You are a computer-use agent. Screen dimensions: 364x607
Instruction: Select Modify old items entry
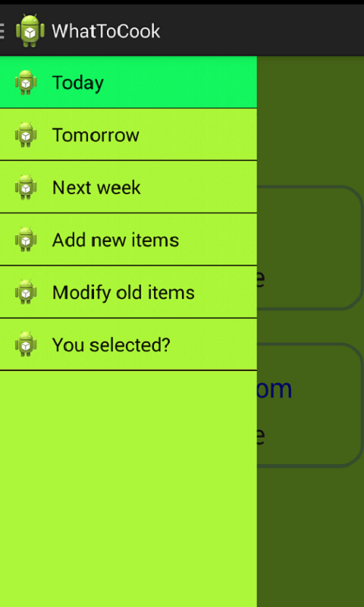128,292
